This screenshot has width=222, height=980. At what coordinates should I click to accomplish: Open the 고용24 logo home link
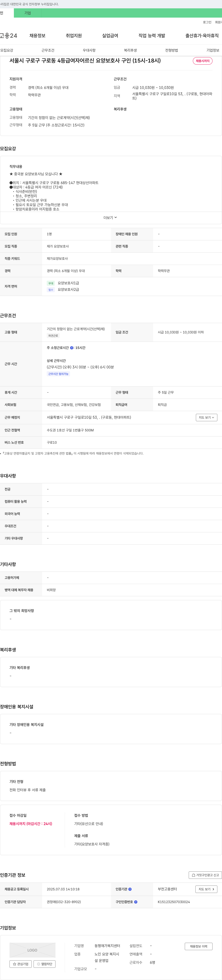point(8,36)
